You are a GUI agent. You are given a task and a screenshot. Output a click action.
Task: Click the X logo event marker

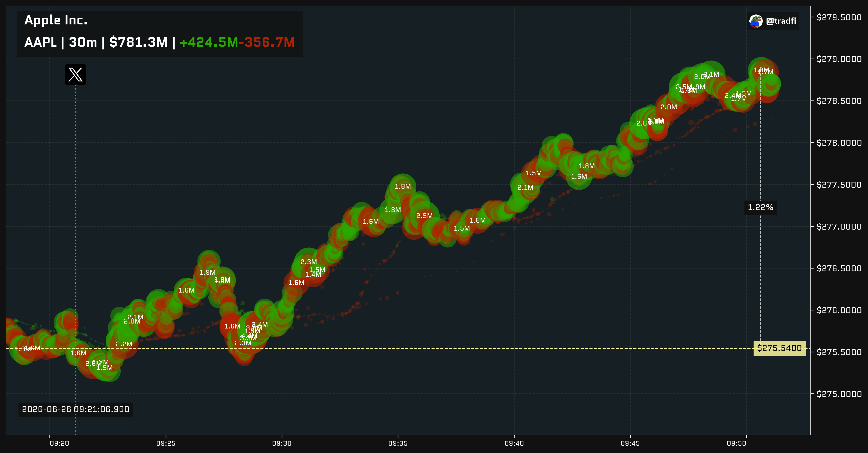tap(75, 74)
